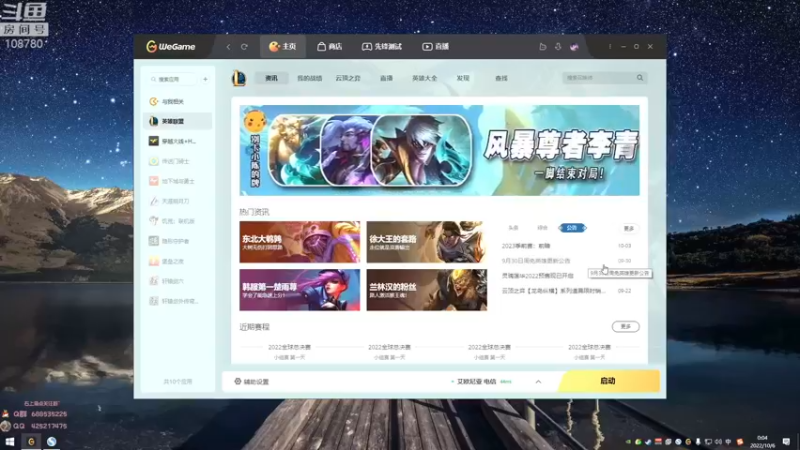Screen dimensions: 800x450
Task: Open the 徐大王的套路 news thumbnail
Action: coord(427,242)
